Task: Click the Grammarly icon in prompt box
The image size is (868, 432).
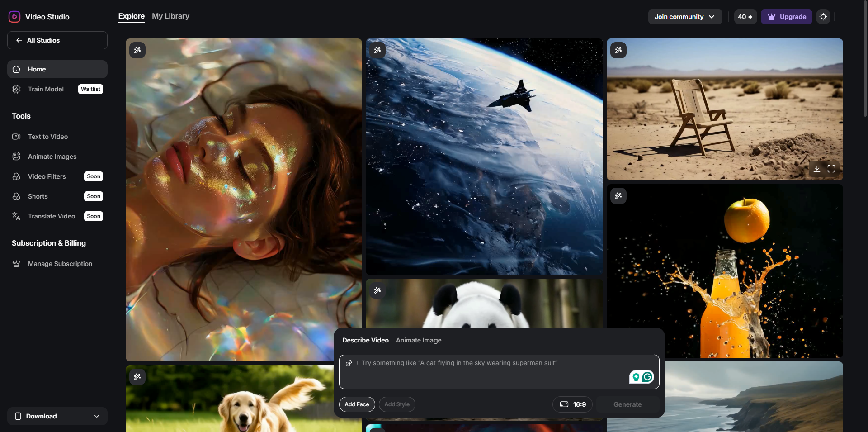Action: click(647, 377)
